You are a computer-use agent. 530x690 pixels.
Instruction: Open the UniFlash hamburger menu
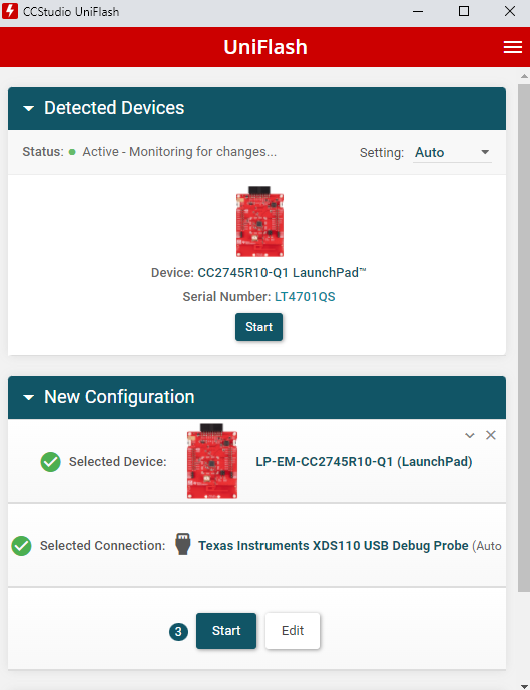pos(513,47)
